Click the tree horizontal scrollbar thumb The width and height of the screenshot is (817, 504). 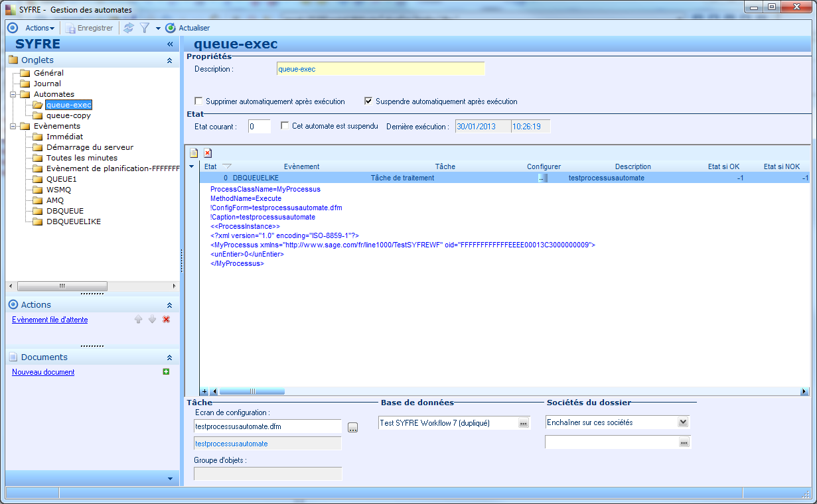coord(62,286)
